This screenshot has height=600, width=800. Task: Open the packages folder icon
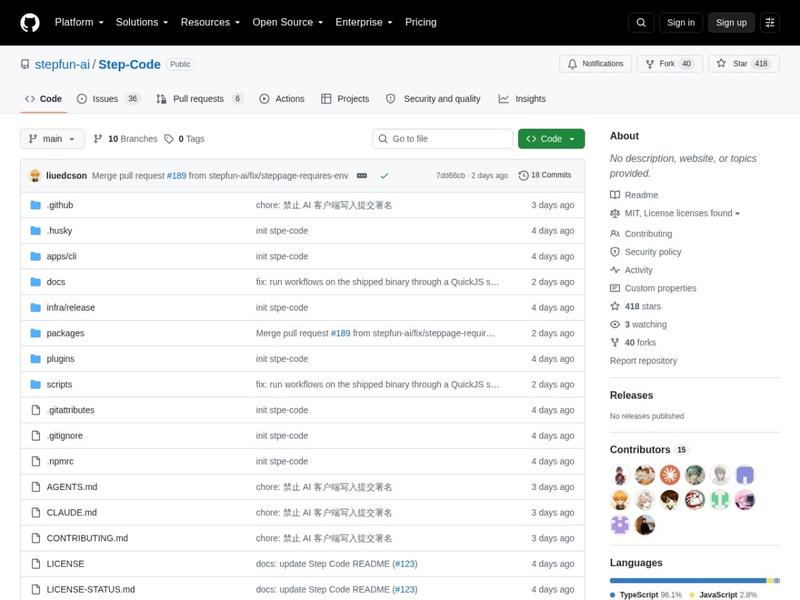point(35,333)
